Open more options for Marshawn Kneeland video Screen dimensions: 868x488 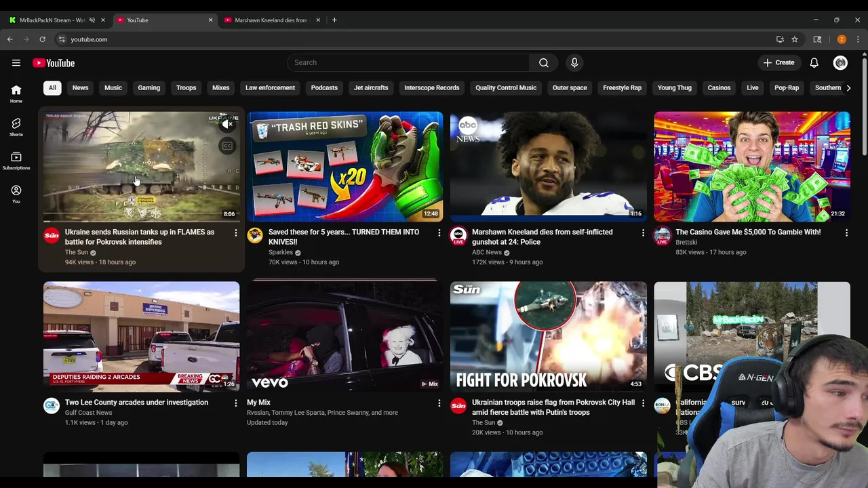pyautogui.click(x=643, y=232)
